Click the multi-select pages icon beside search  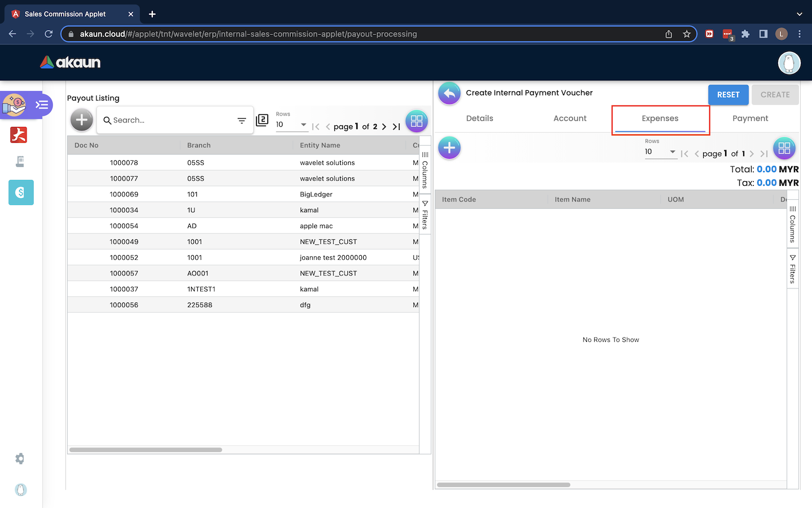pos(262,120)
